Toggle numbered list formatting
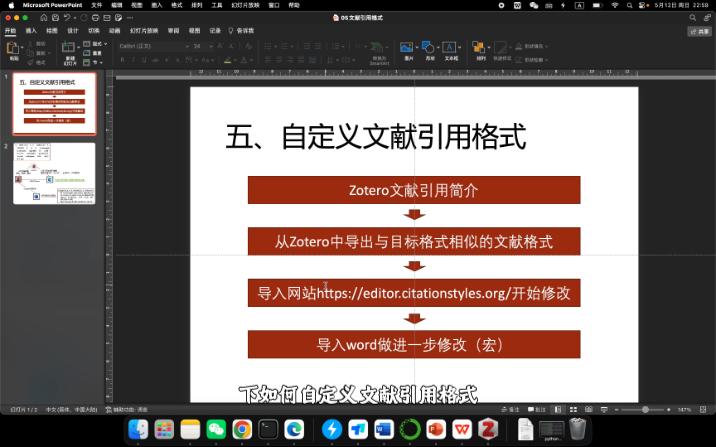The image size is (716, 447). click(284, 46)
